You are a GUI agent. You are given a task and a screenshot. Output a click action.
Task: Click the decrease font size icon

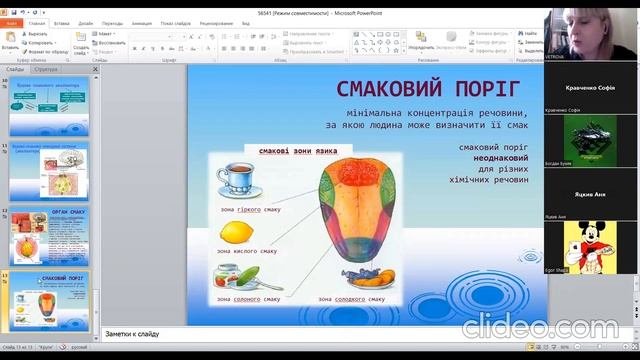click(200, 37)
